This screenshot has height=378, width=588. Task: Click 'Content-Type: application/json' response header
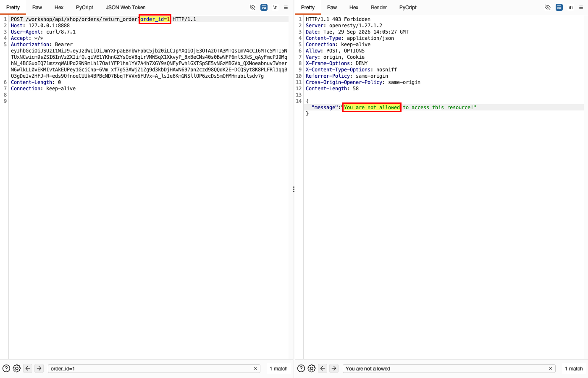tap(350, 38)
